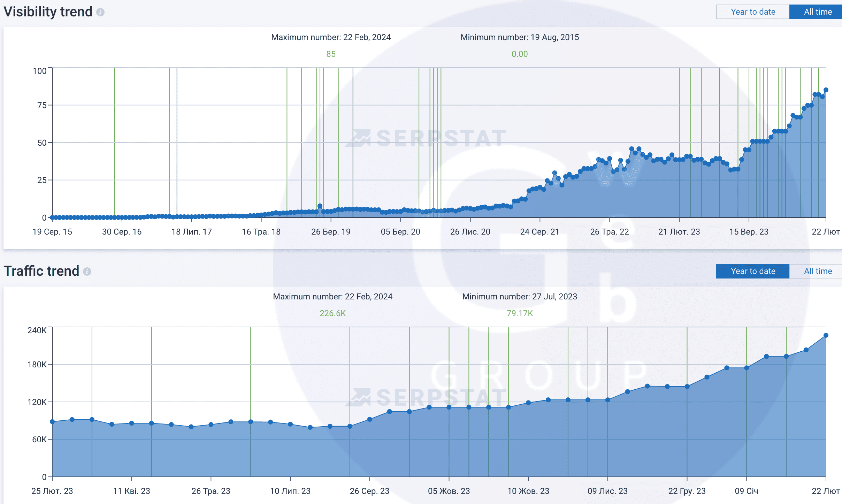The width and height of the screenshot is (842, 504).
Task: Select All time for Visibility trend
Action: point(817,12)
